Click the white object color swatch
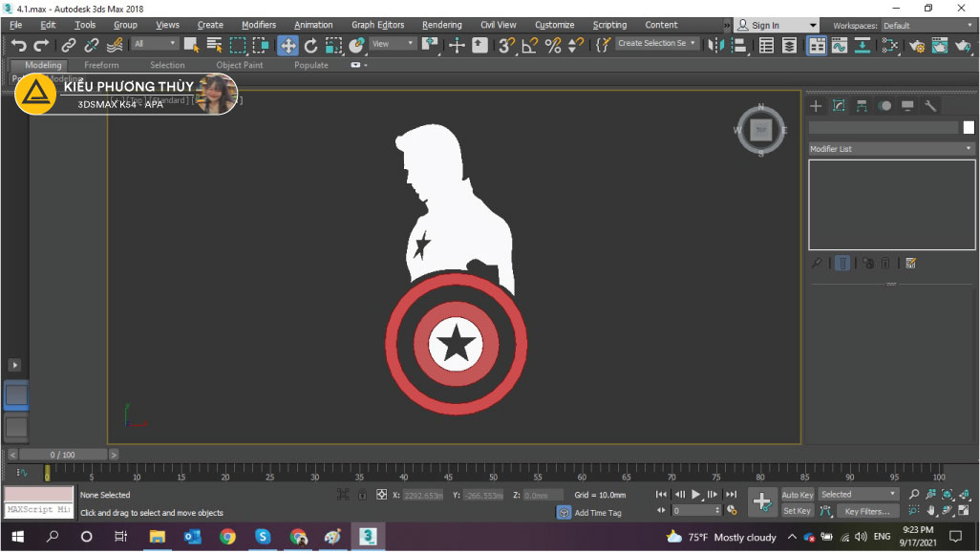This screenshot has width=980, height=553. (x=969, y=127)
